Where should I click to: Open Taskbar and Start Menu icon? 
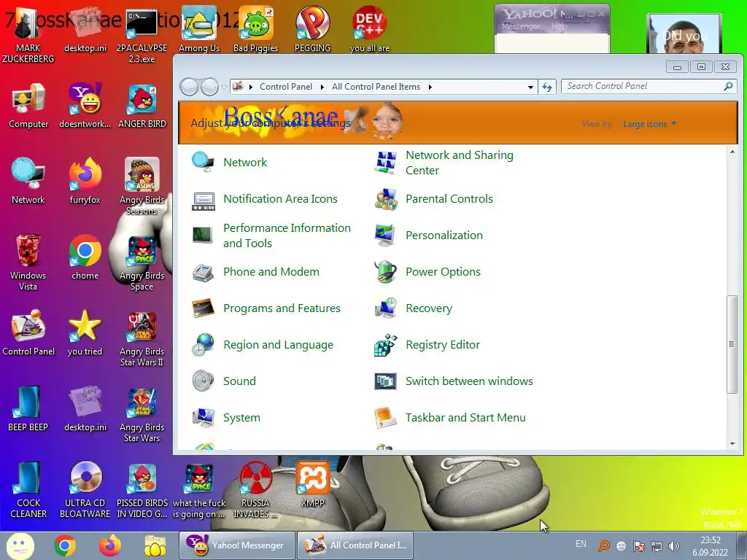(x=385, y=418)
